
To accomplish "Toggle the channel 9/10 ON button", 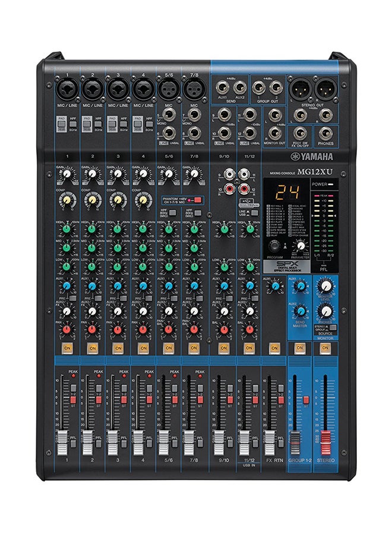I will [224, 348].
